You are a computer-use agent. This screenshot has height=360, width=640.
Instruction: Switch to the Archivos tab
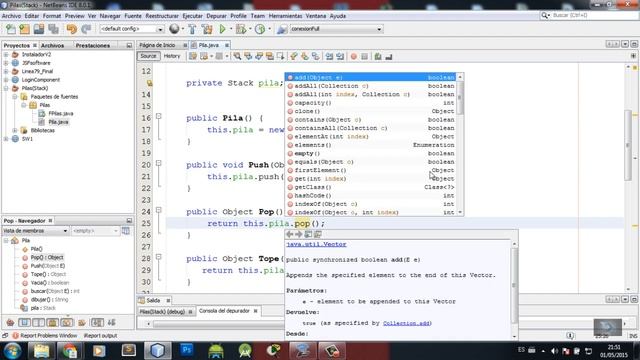(x=53, y=45)
